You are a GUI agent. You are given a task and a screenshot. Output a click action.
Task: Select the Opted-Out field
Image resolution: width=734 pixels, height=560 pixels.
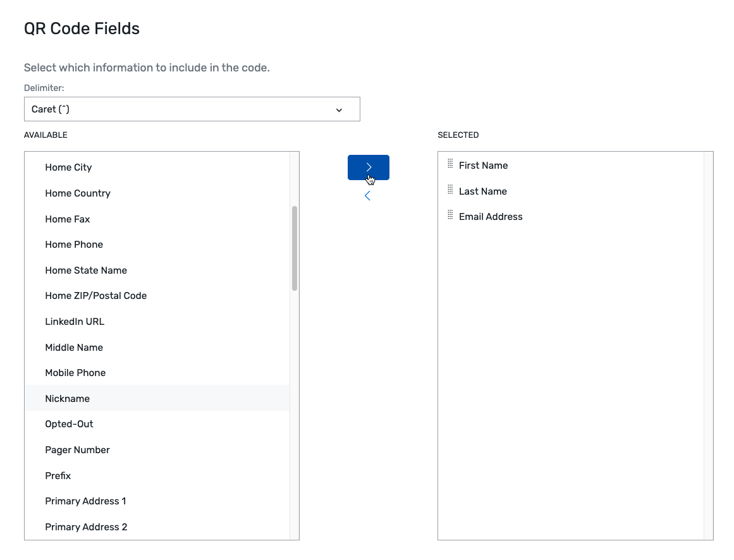coord(69,424)
